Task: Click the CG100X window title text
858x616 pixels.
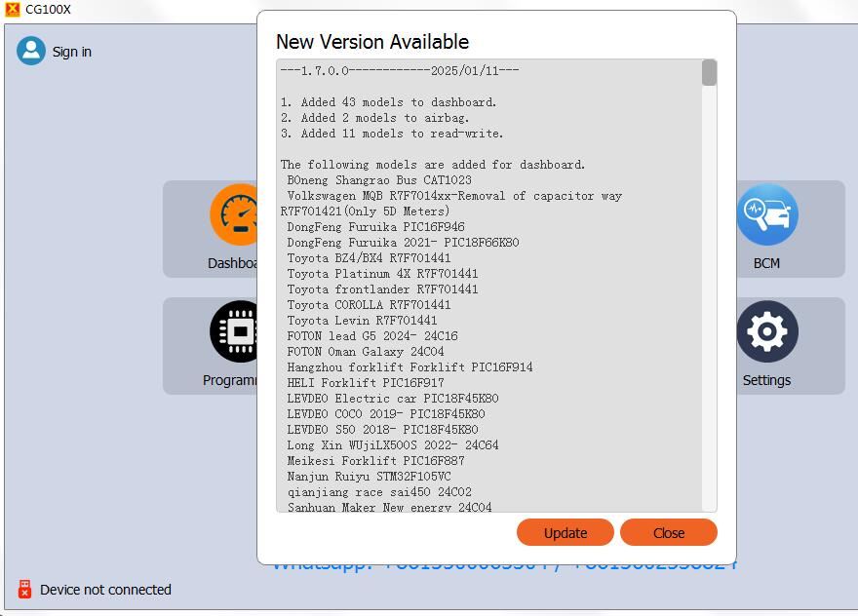Action: [x=48, y=10]
